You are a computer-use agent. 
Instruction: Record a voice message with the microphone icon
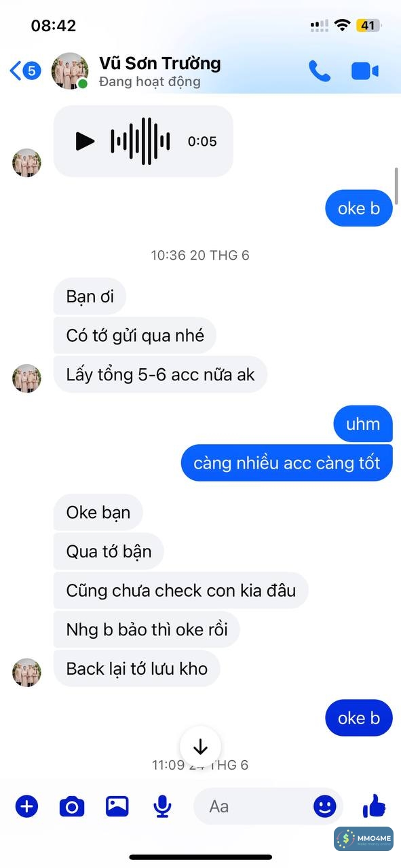[162, 806]
